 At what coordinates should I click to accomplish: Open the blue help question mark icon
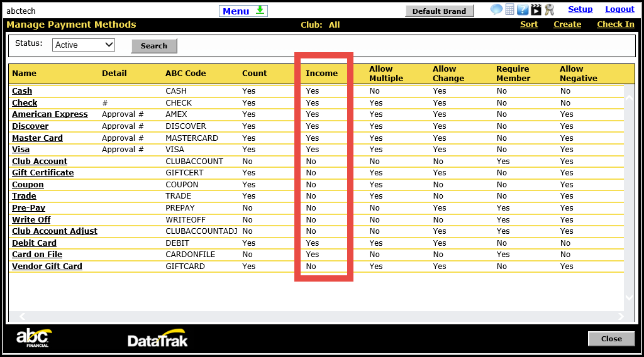[x=523, y=9]
